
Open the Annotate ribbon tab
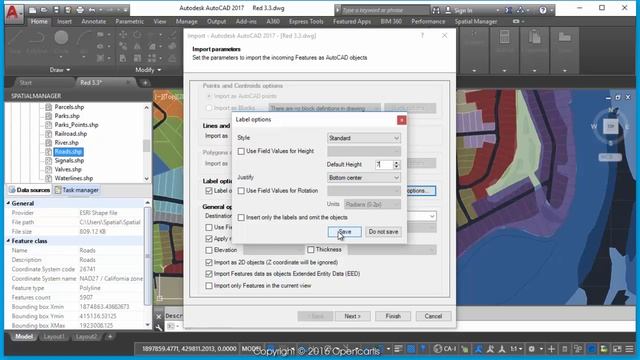pos(93,21)
